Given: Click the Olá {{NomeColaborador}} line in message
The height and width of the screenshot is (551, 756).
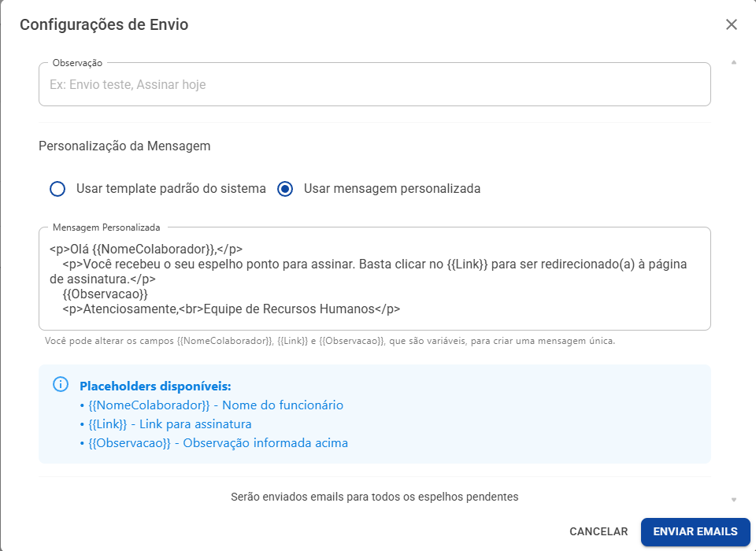Looking at the screenshot, I should tap(146, 250).
